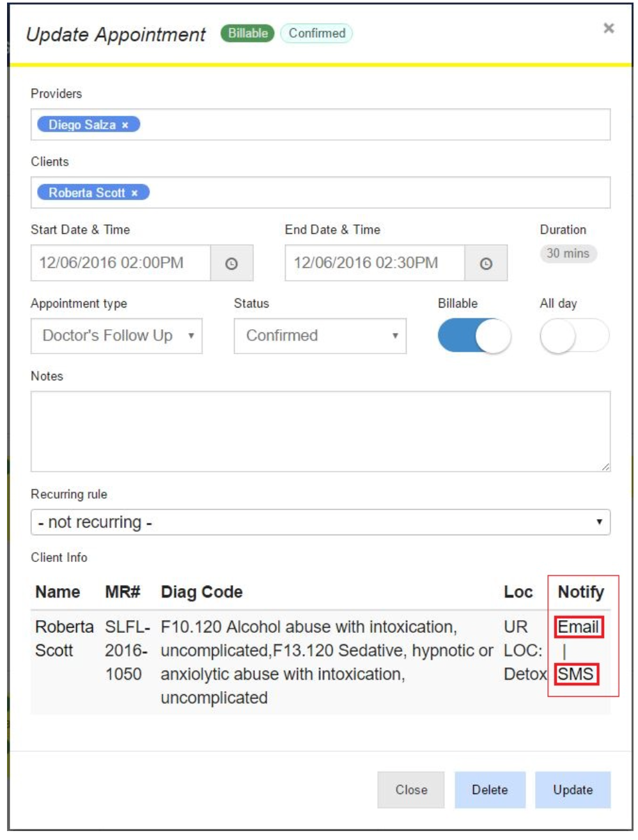Click the Start Date & Time field
Screen dimensions: 638x840
point(120,263)
